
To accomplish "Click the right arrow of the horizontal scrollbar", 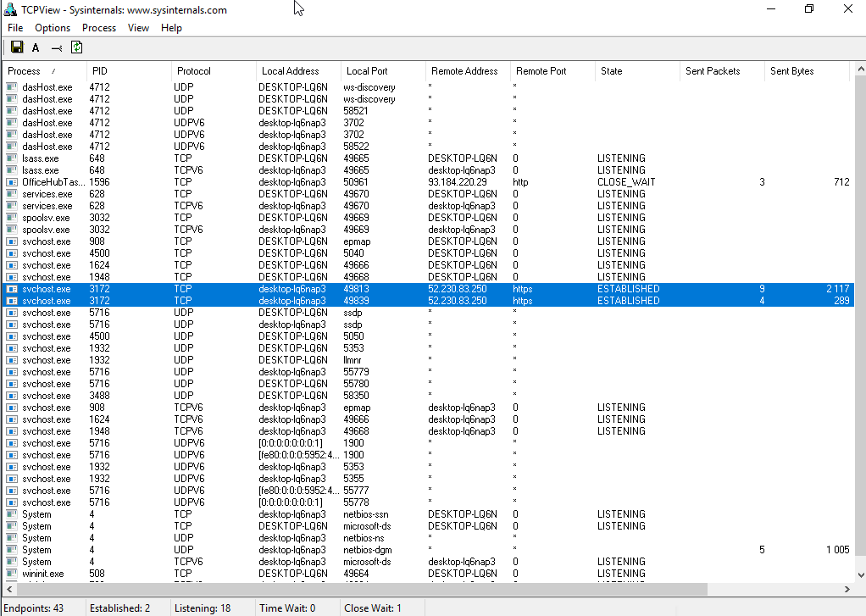I will coord(847,589).
